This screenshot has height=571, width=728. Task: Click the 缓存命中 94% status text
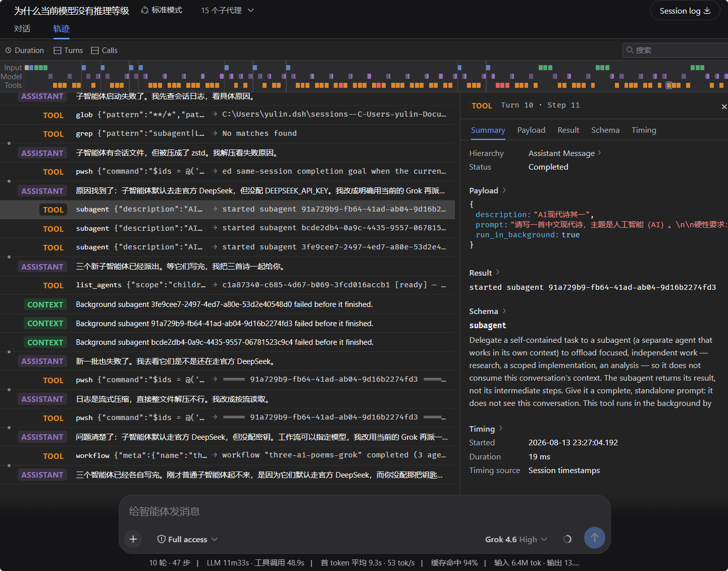coord(454,562)
